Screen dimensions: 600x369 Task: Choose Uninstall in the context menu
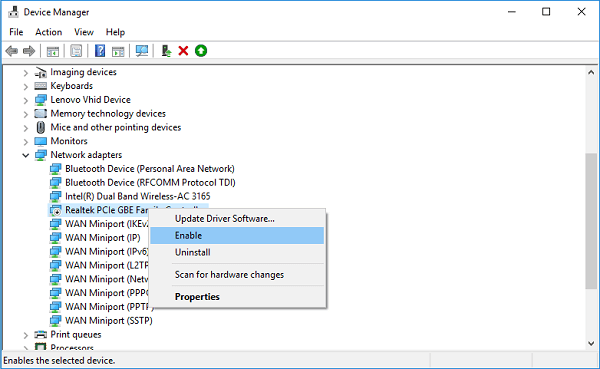(x=237, y=252)
